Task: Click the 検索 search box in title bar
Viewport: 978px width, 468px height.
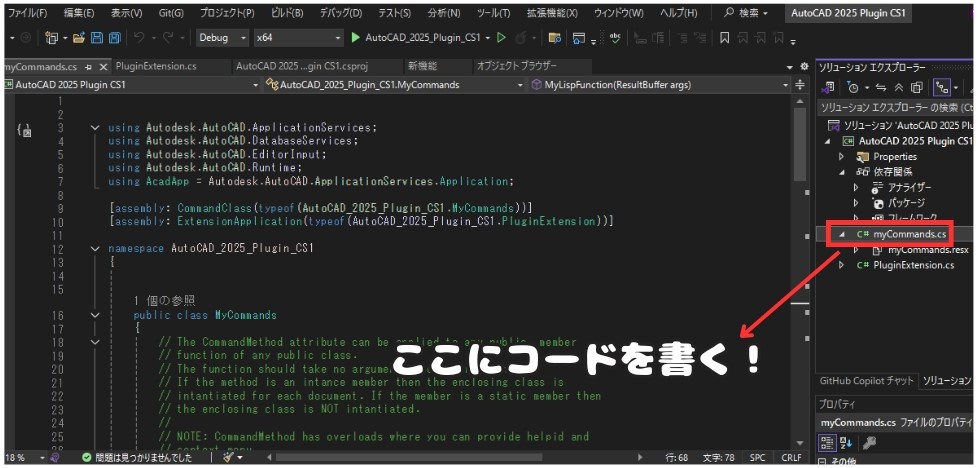Action: (747, 12)
